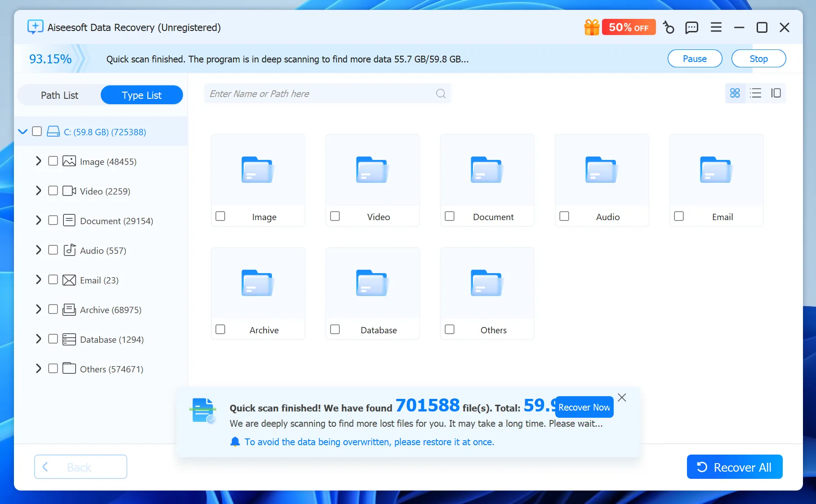
Task: Expand the Others category chevron
Action: 39,368
